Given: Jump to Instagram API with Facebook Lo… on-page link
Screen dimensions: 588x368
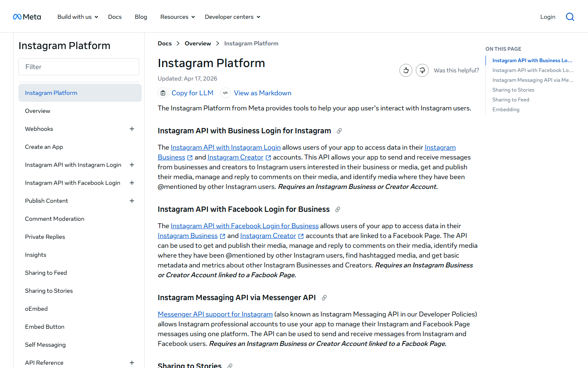Looking at the screenshot, I should [x=533, y=70].
